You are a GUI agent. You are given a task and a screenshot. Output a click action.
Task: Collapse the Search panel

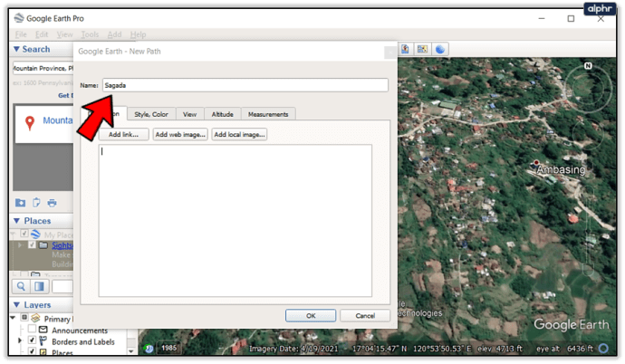pos(16,49)
